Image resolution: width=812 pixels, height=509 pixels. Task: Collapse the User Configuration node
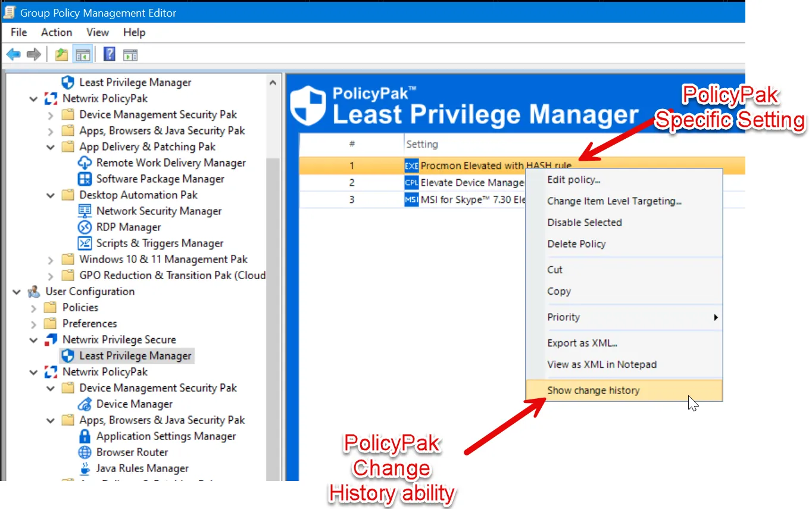pyautogui.click(x=17, y=292)
